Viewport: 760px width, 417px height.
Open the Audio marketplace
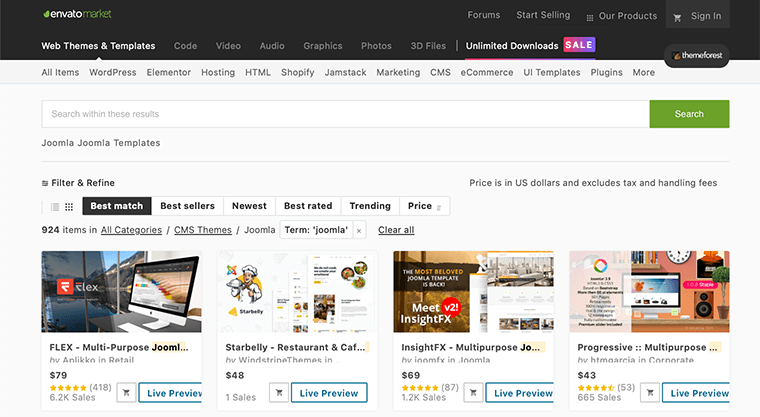(272, 46)
